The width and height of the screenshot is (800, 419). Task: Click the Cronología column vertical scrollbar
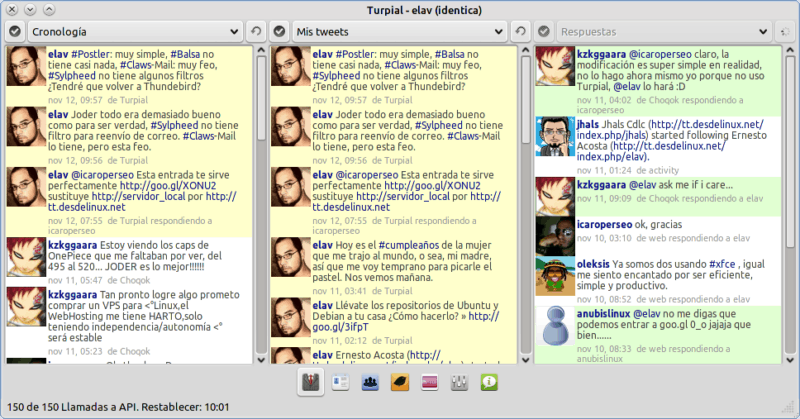[259, 200]
